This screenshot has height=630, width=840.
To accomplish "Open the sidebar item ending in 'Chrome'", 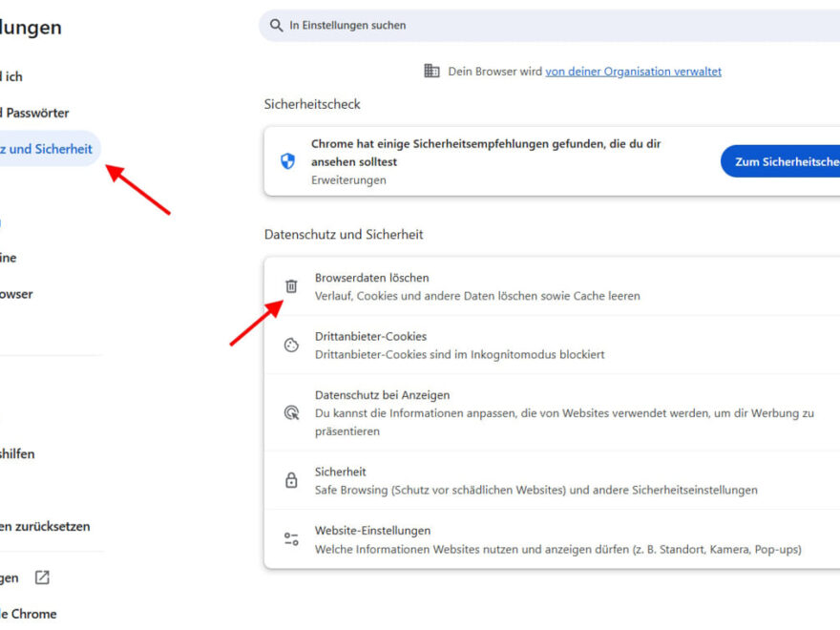I will [x=29, y=614].
